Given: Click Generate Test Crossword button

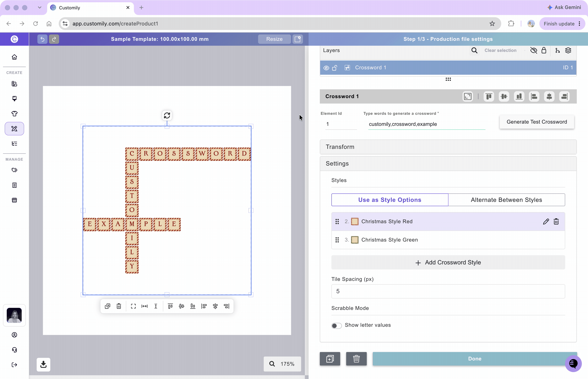Looking at the screenshot, I should click(537, 122).
